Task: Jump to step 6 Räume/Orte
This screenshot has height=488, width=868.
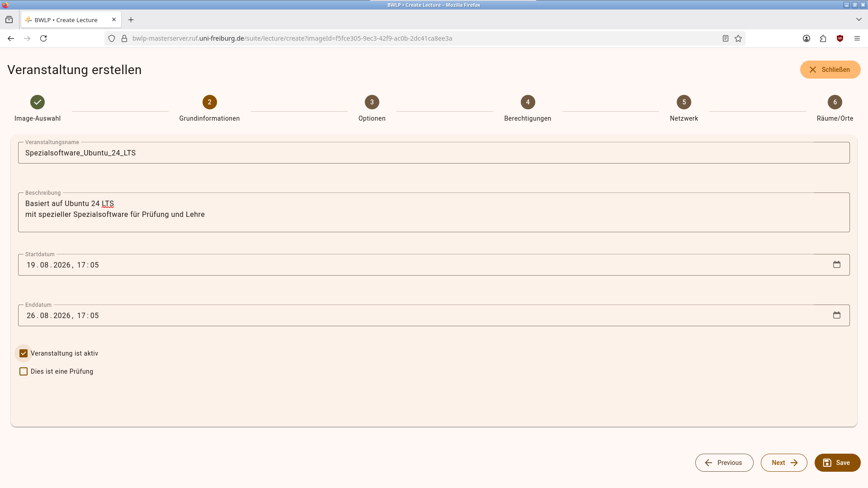Action: point(835,108)
